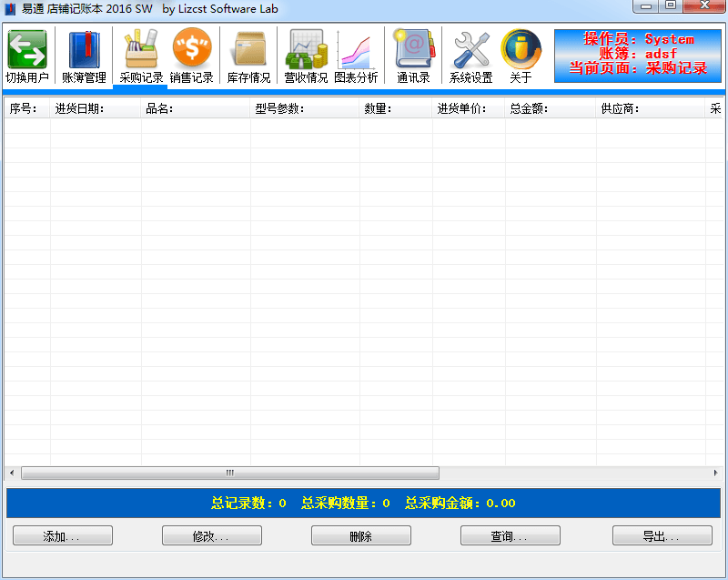This screenshot has width=728, height=580.
Task: Click the 进货日期 column header
Action: coord(96,109)
